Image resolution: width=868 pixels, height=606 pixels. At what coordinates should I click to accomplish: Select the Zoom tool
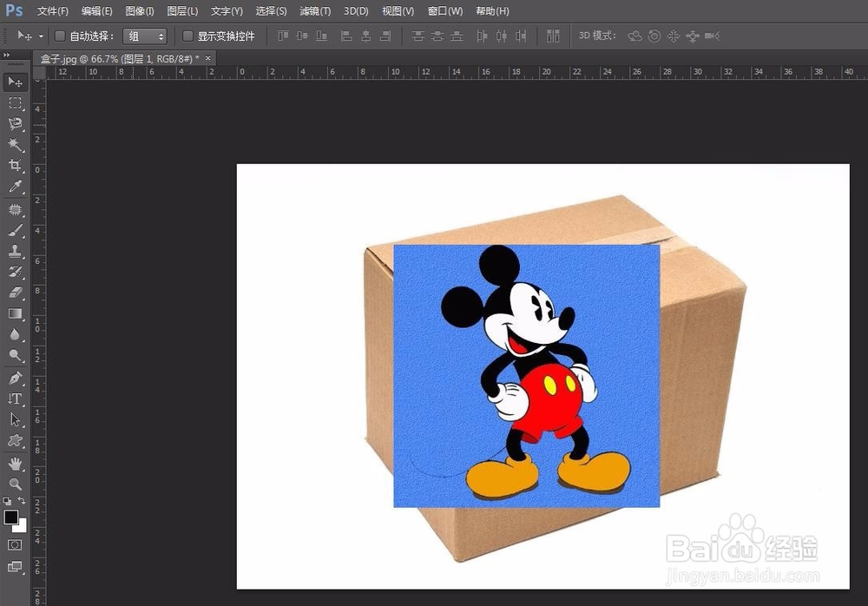click(15, 484)
